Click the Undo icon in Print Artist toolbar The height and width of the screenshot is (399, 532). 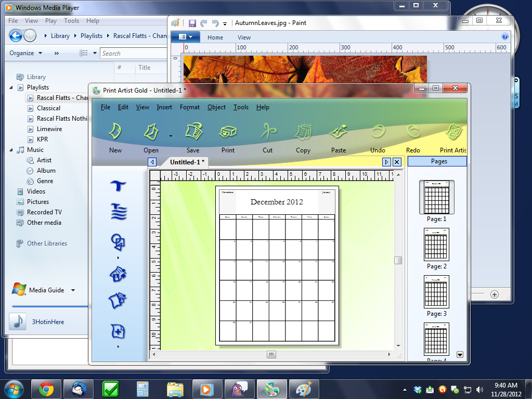point(378,131)
